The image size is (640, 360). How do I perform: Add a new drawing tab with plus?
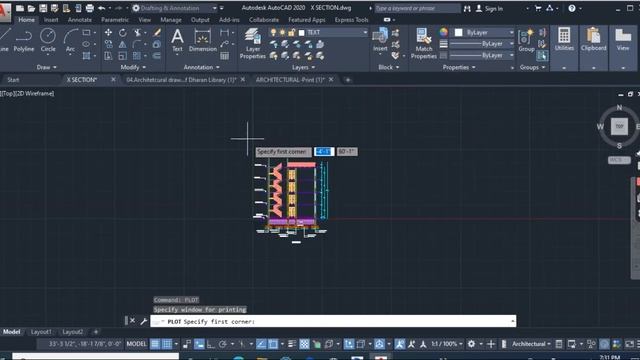coord(348,80)
